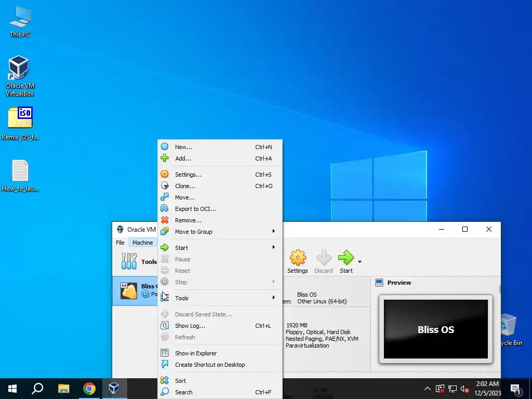Click the network tray icon

tap(453, 389)
